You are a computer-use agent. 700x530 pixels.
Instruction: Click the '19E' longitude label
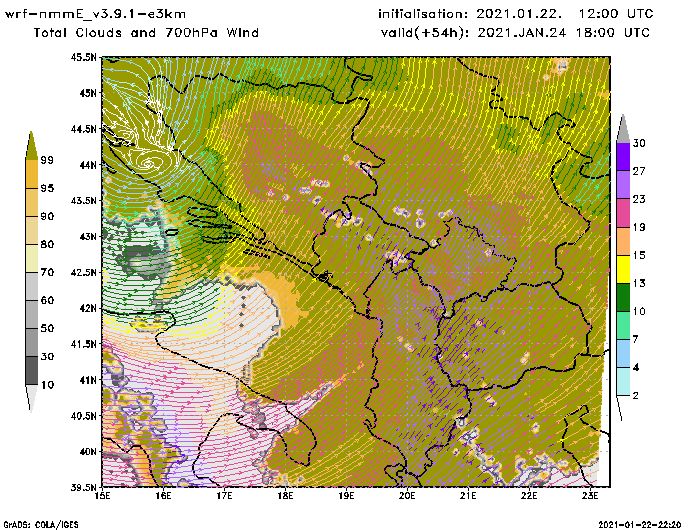346,496
